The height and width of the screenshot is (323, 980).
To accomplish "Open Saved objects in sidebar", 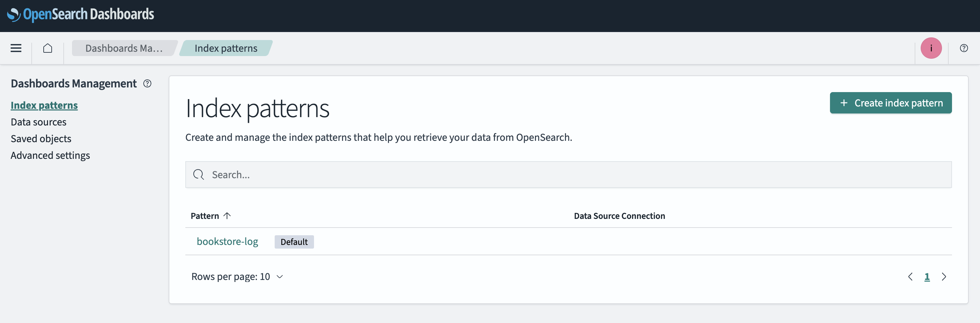I will (41, 139).
